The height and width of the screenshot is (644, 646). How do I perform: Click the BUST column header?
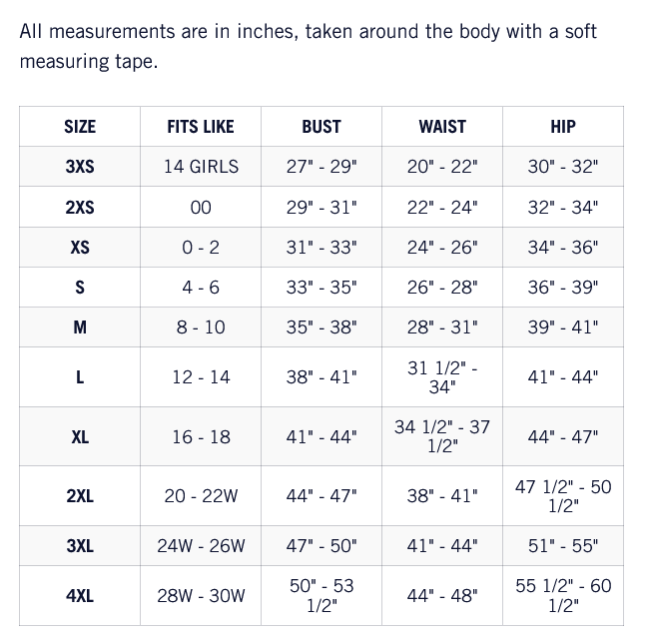(x=322, y=126)
